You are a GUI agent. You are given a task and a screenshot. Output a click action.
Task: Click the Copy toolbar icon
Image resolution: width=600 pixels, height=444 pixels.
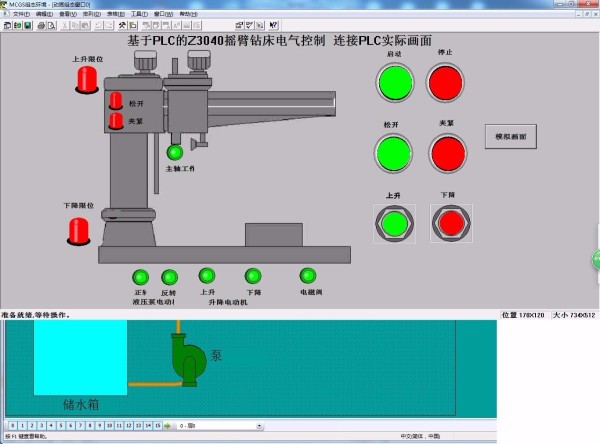tap(75, 25)
